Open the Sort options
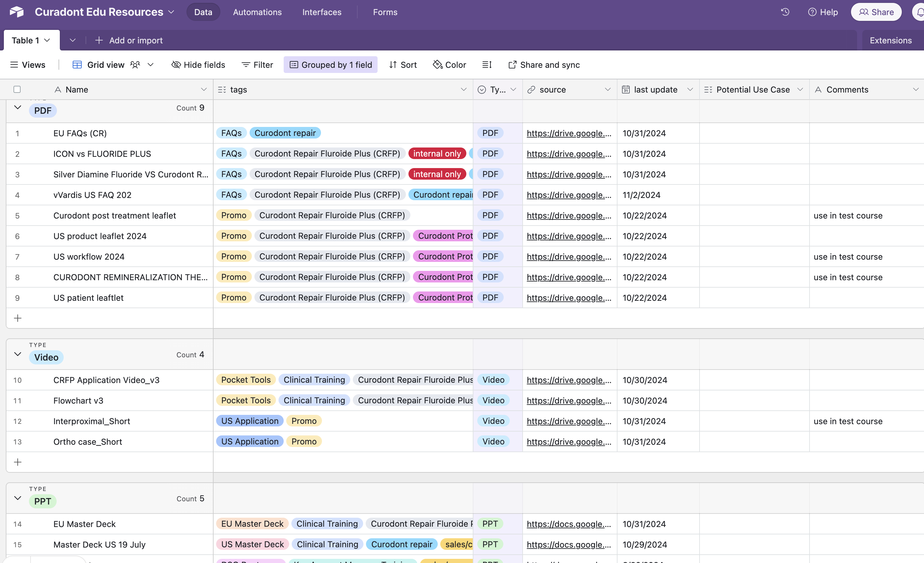This screenshot has width=924, height=563. [x=403, y=65]
